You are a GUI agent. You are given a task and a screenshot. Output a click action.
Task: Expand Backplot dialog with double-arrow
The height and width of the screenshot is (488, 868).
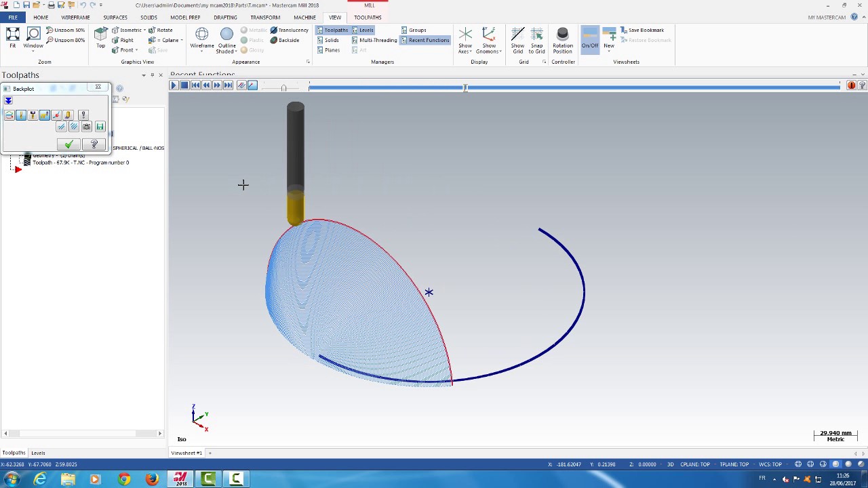pyautogui.click(x=8, y=100)
